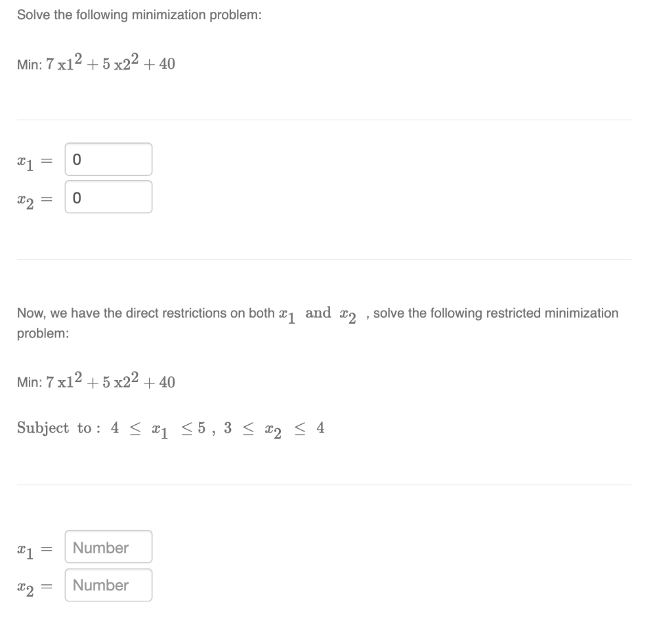Click the Subject to constraints line
This screenshot has height=631, width=672.
tap(171, 427)
